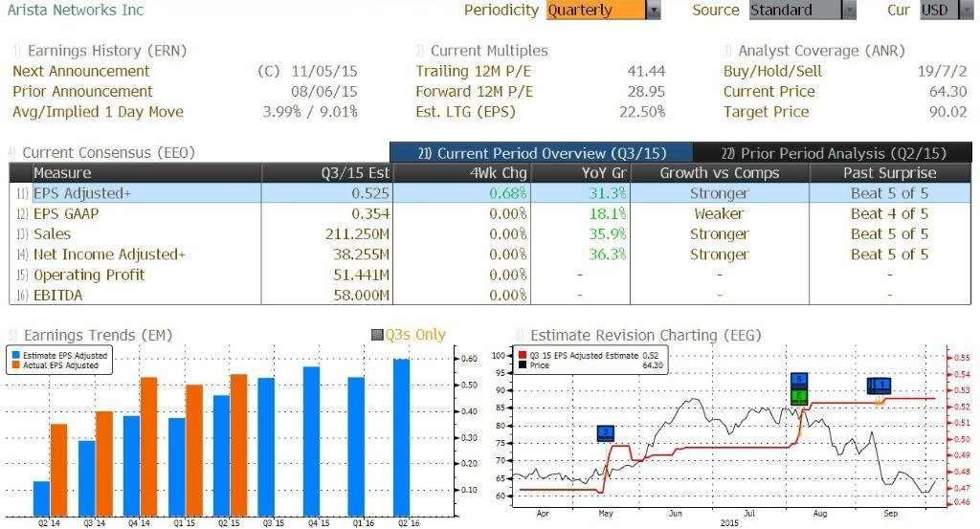Click the Current Price value 64.30
Viewport: 980px width, 529px height.
[x=948, y=92]
